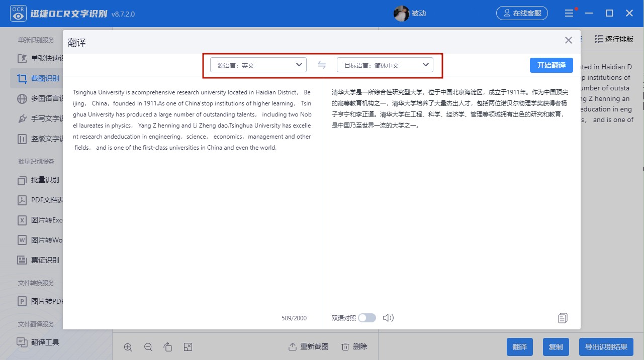Open the hamburger main menu
This screenshot has height=360, width=644.
(569, 13)
